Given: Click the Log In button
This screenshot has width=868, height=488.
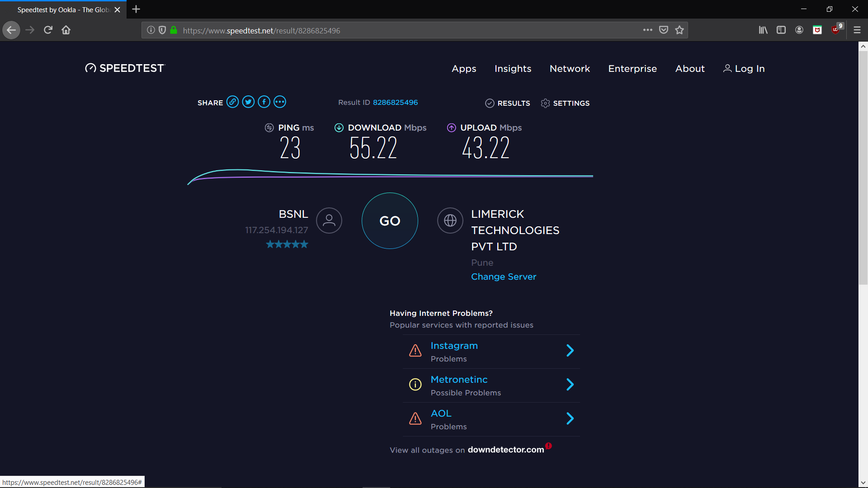Looking at the screenshot, I should [x=743, y=69].
